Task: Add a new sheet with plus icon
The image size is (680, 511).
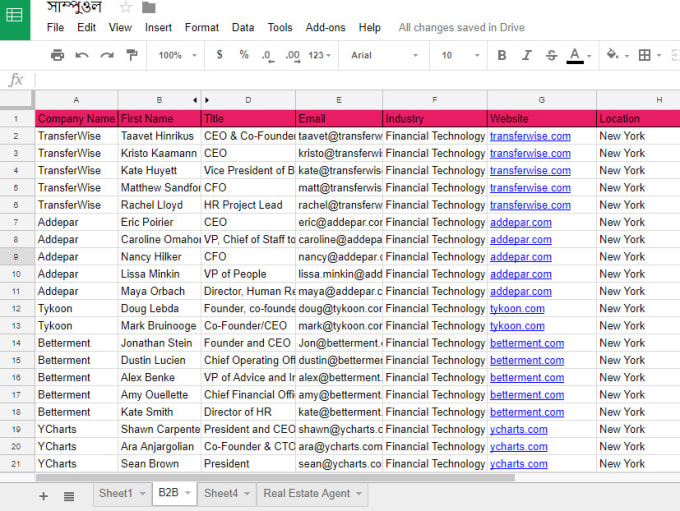Action: pos(43,496)
